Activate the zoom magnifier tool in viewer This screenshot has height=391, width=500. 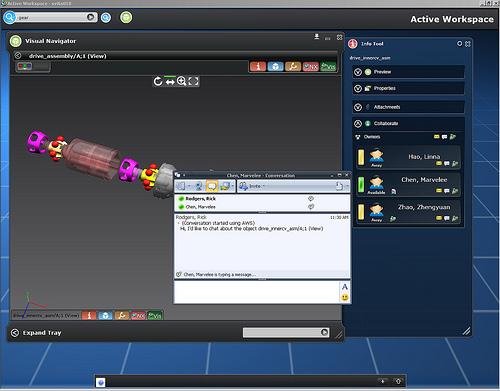pos(182,81)
